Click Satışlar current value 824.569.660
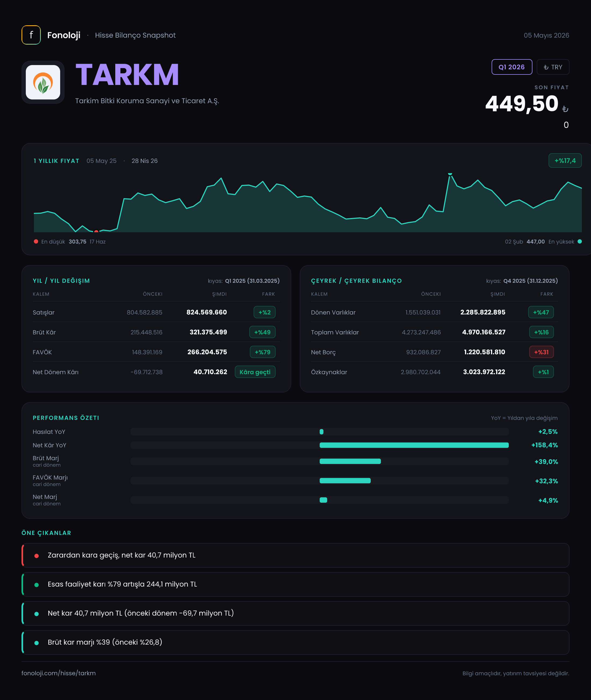Image resolution: width=591 pixels, height=700 pixels. [x=207, y=312]
